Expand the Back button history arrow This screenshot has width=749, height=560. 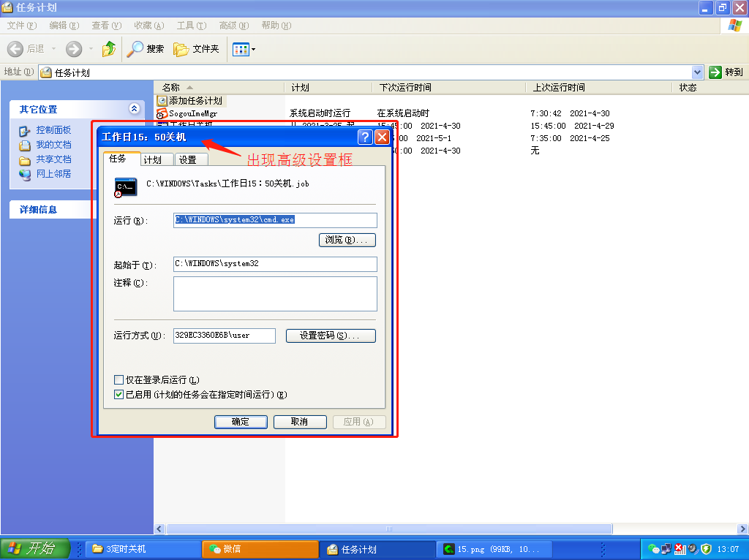(53, 49)
